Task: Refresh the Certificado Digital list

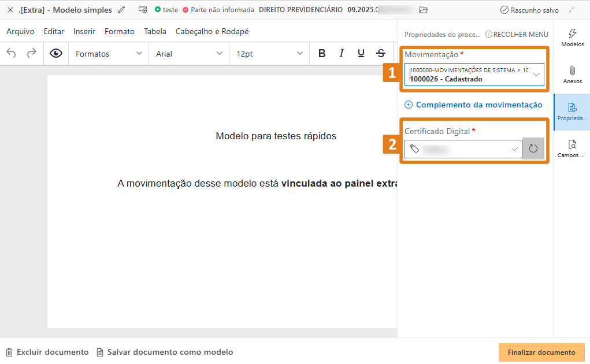Action: (x=533, y=148)
